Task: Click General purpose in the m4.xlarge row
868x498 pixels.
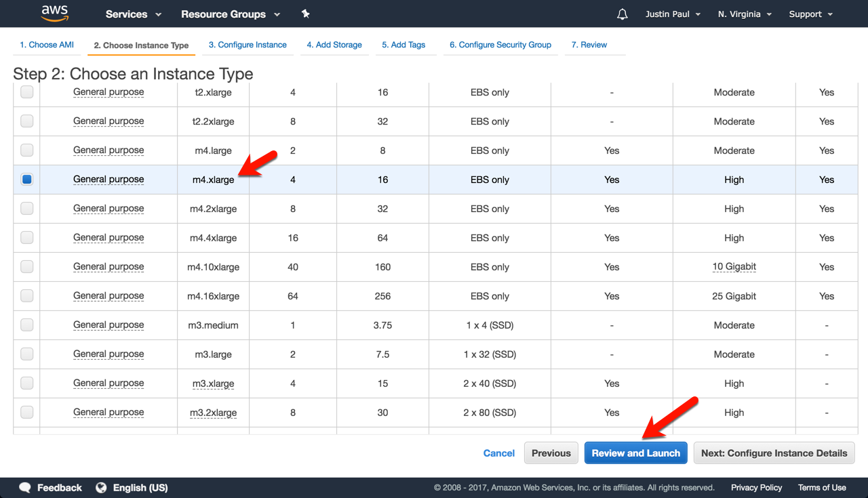Action: 108,180
